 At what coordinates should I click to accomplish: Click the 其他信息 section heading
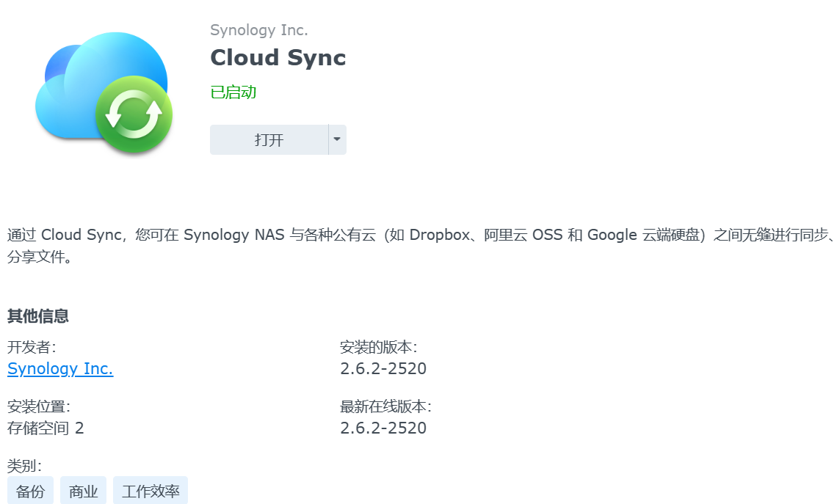38,316
